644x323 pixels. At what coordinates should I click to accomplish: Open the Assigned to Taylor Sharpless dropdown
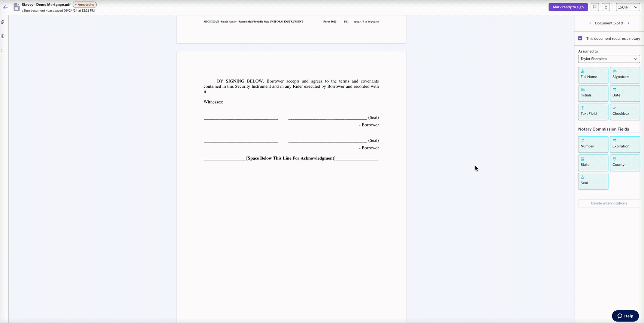[609, 59]
